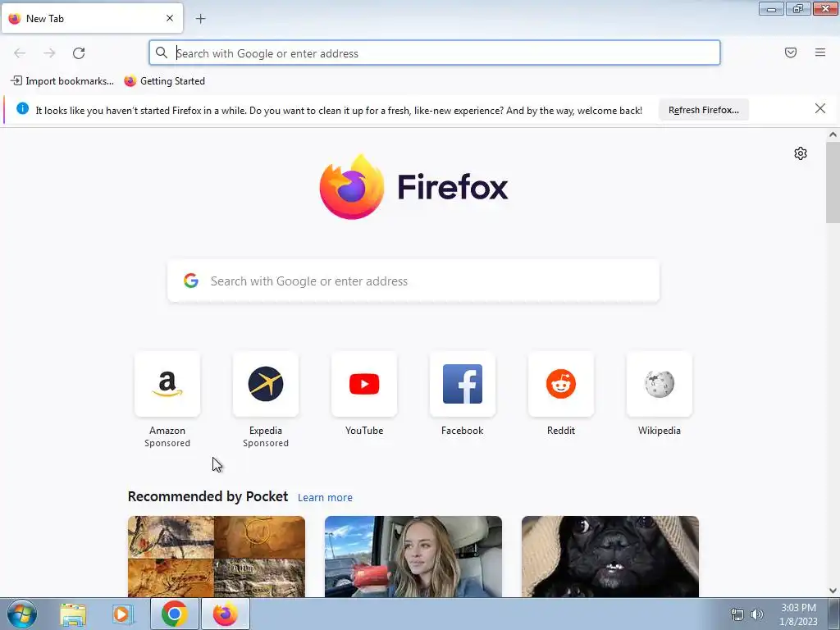Open the Getting Started bookmark

(x=164, y=81)
